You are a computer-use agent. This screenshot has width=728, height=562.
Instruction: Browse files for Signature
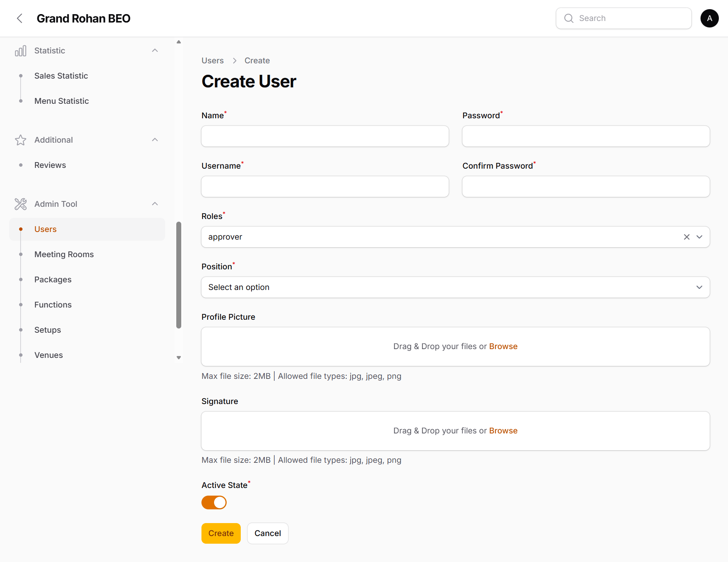coord(503,431)
